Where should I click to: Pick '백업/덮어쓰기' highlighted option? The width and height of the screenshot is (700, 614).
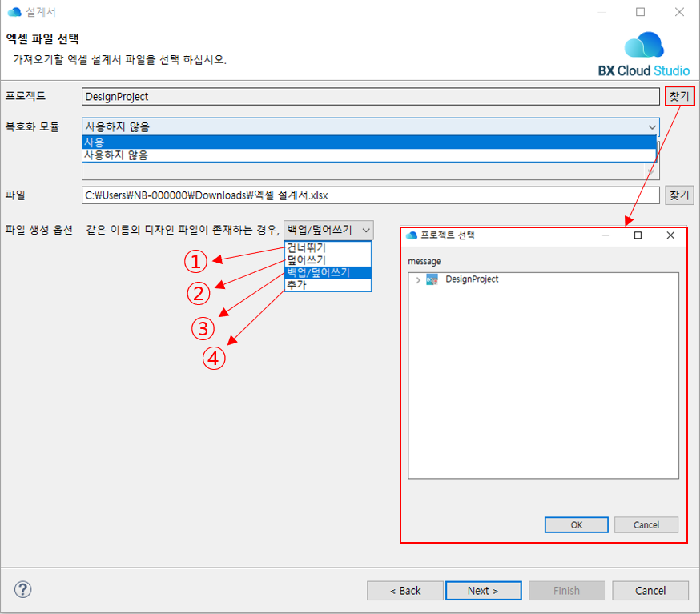click(328, 272)
